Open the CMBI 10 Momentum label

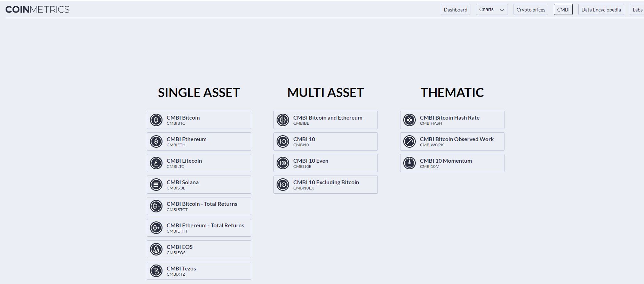[x=446, y=161]
